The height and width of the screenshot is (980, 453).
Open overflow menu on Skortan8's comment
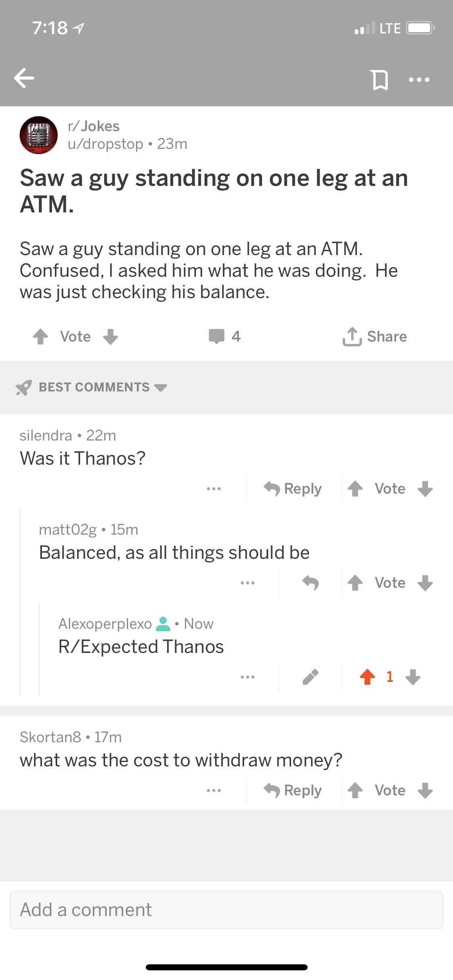(214, 790)
